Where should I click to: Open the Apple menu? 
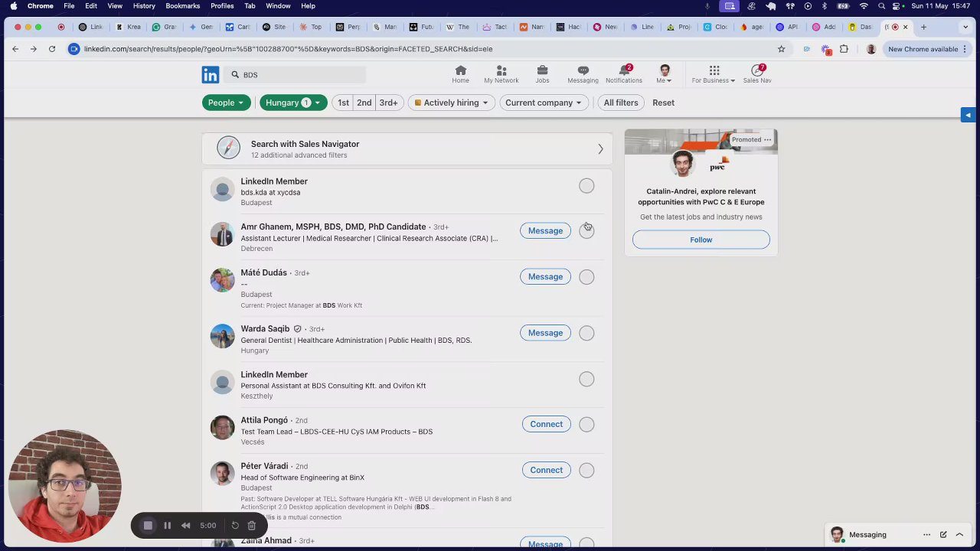13,6
